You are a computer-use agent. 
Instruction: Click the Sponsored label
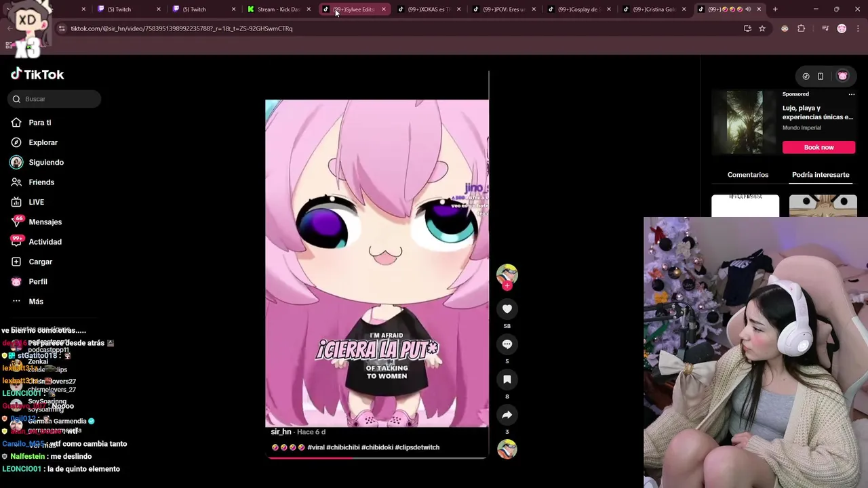point(795,94)
